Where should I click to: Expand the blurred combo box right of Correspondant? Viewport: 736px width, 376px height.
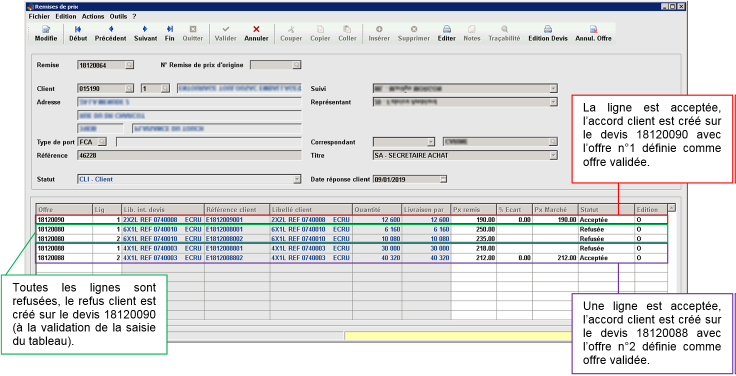tap(553, 142)
